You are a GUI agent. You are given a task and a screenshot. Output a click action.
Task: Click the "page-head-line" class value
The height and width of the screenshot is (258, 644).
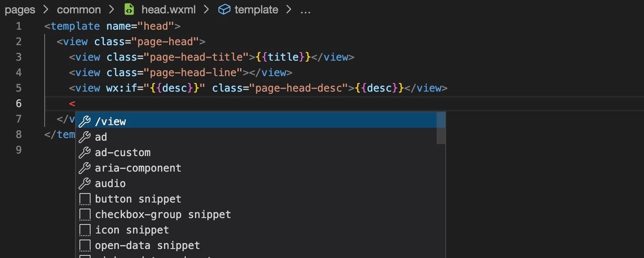[193, 73]
